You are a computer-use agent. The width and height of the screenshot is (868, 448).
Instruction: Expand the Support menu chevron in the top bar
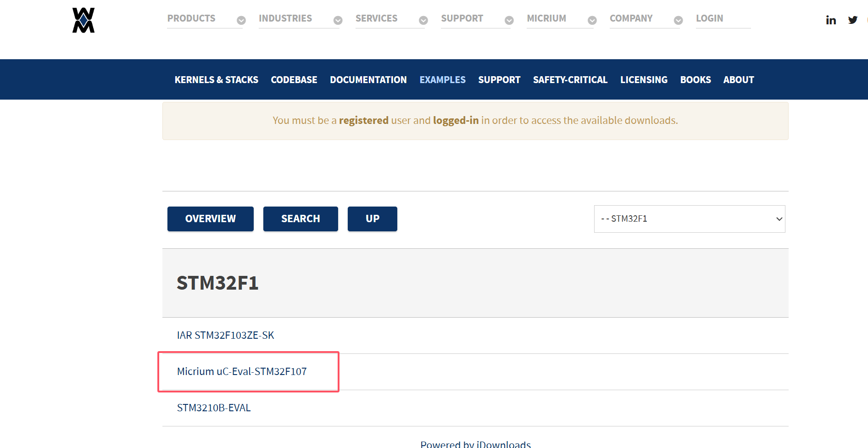509,20
